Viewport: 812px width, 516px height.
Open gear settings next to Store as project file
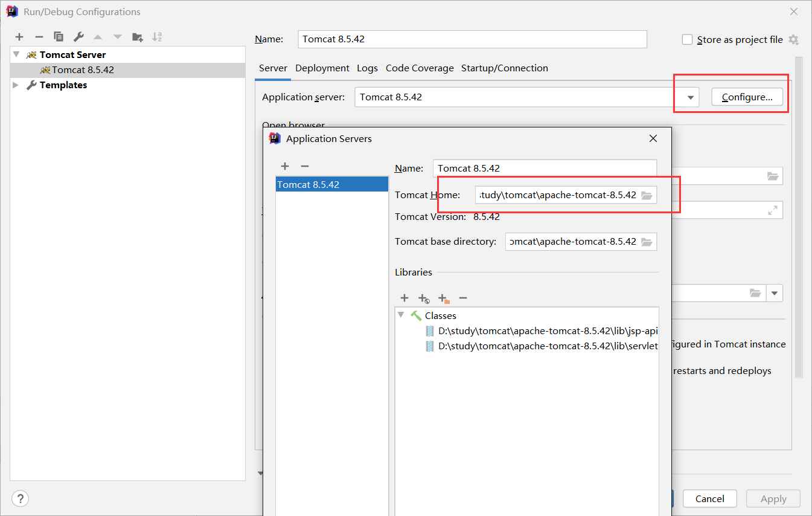[793, 40]
